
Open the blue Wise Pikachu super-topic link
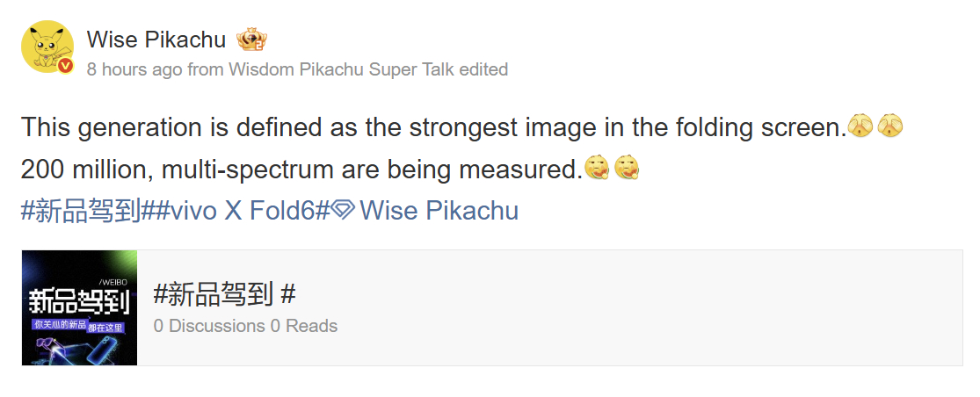click(x=439, y=211)
